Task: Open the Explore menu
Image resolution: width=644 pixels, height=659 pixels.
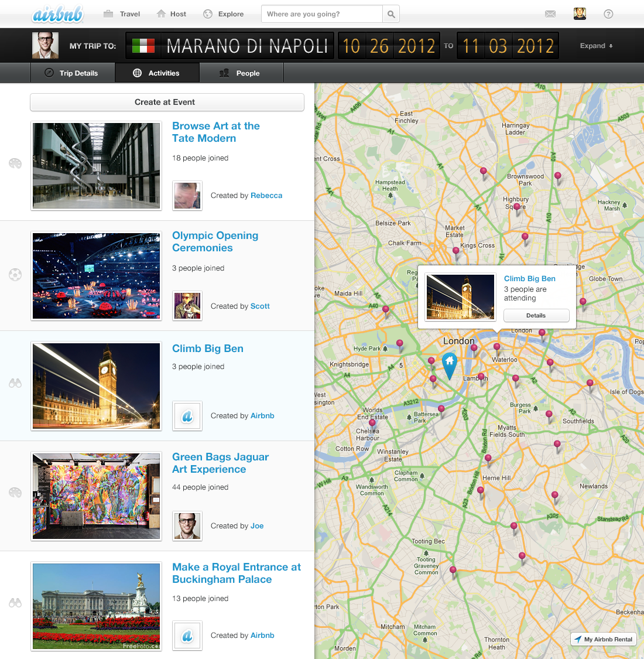Action: point(224,14)
